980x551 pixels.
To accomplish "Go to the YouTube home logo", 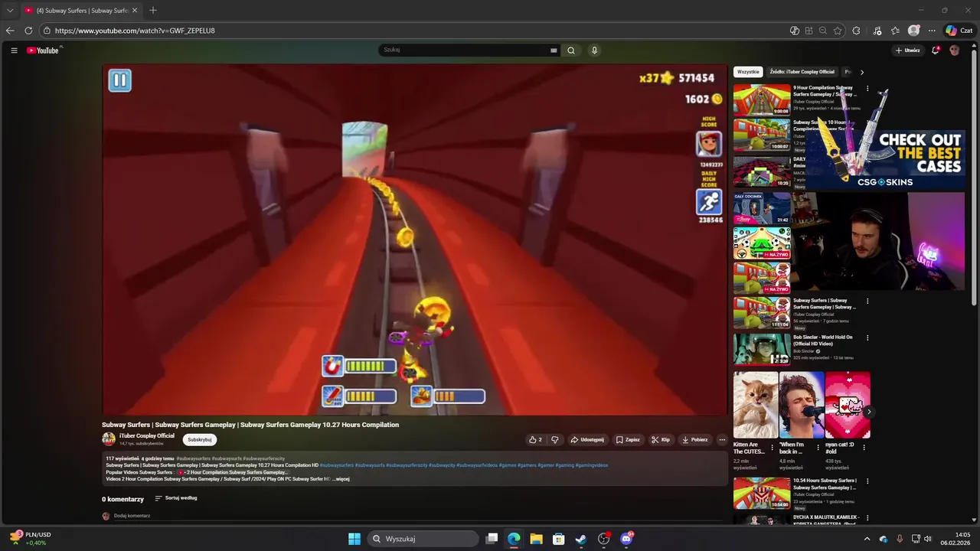I will pyautogui.click(x=43, y=51).
